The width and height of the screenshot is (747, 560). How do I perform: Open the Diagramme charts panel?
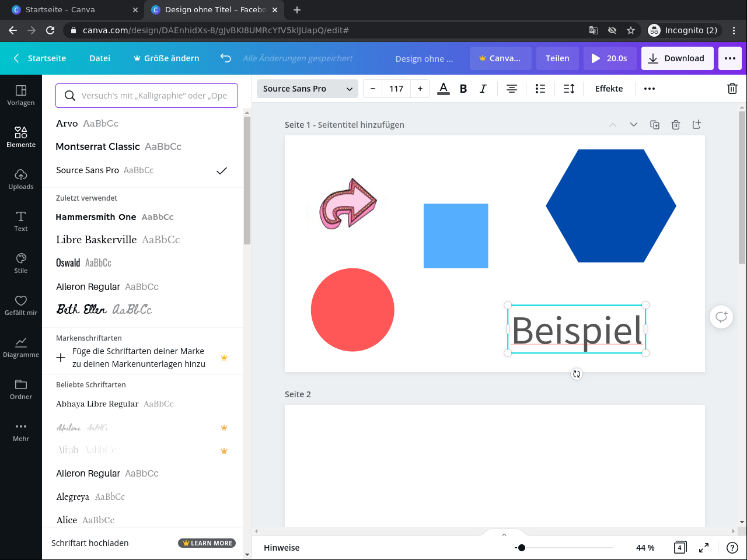click(21, 347)
